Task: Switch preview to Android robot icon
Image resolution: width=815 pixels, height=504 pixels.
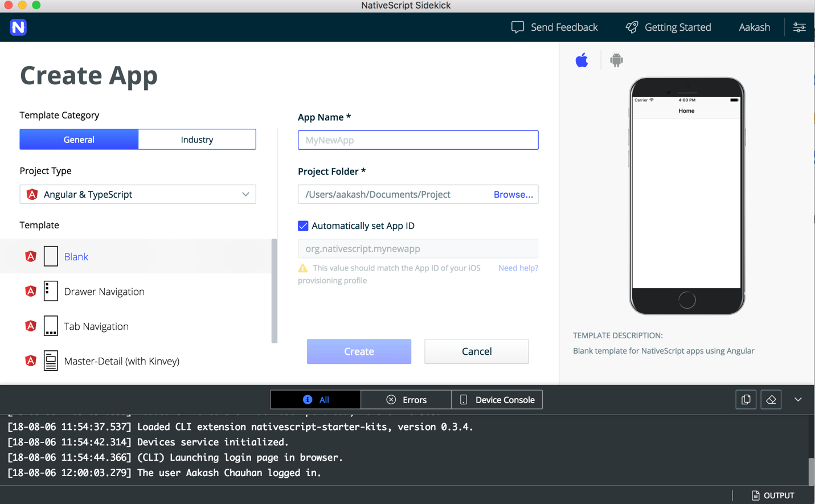Action: tap(616, 60)
